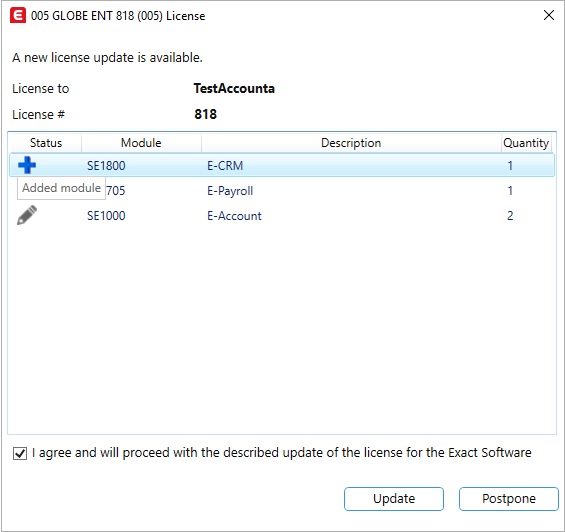Image resolution: width=565 pixels, height=532 pixels.
Task: Click the red Exact logo icon
Action: [18, 15]
